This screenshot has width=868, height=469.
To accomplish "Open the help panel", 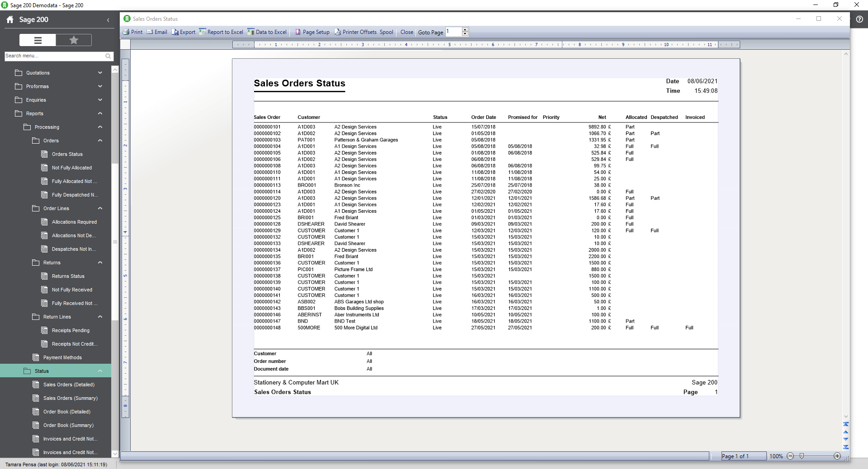I will pos(859,19).
